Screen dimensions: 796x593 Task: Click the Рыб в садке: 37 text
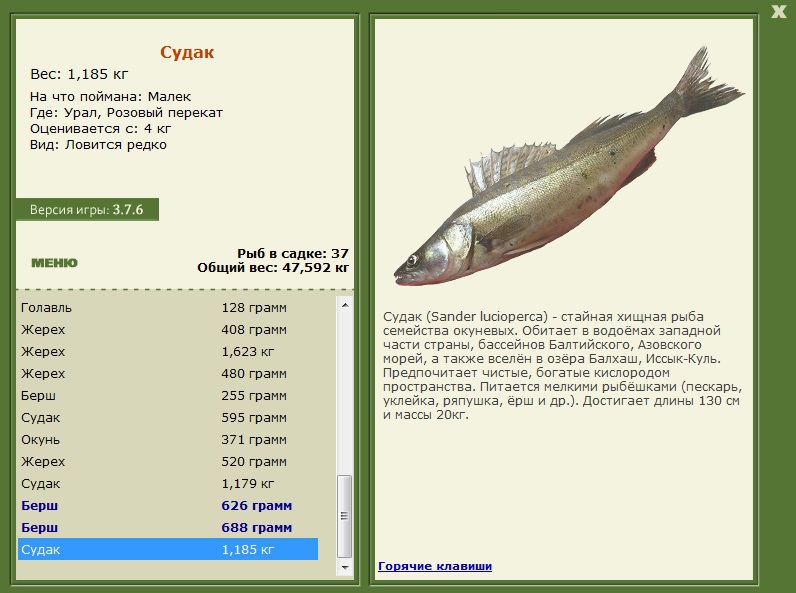293,253
